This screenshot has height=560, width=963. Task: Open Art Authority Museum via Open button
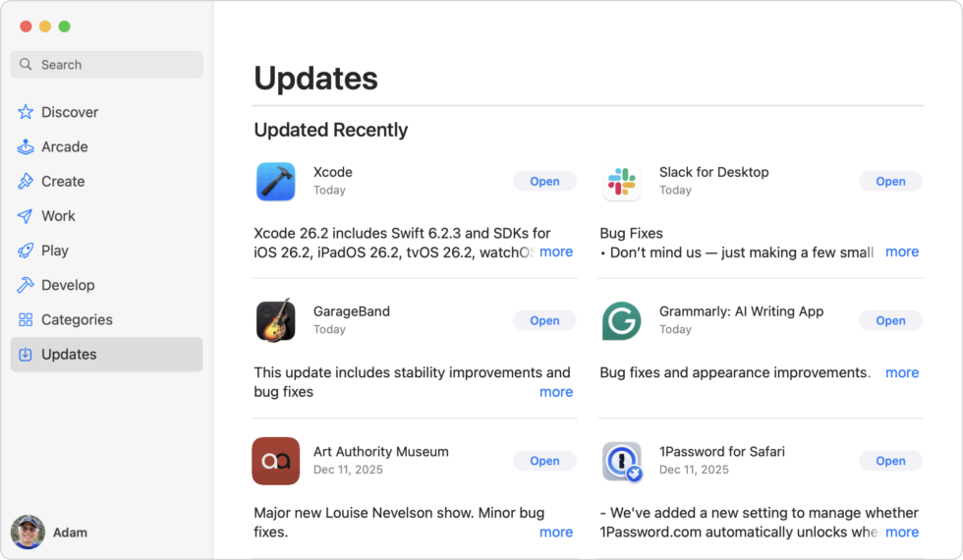point(544,461)
